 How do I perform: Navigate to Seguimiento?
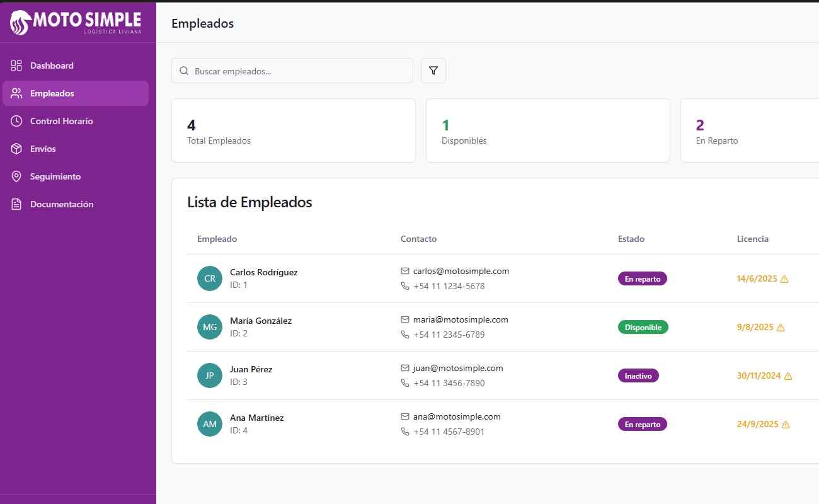(x=76, y=176)
